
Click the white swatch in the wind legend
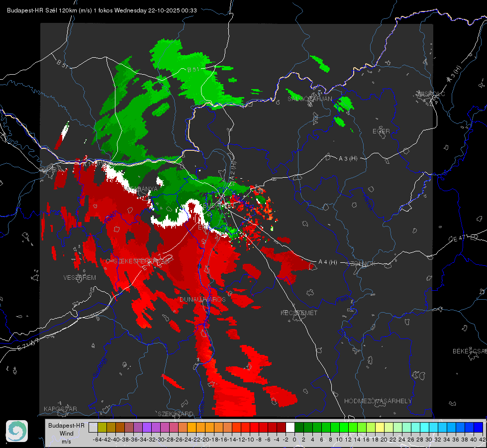pyautogui.click(x=290, y=427)
